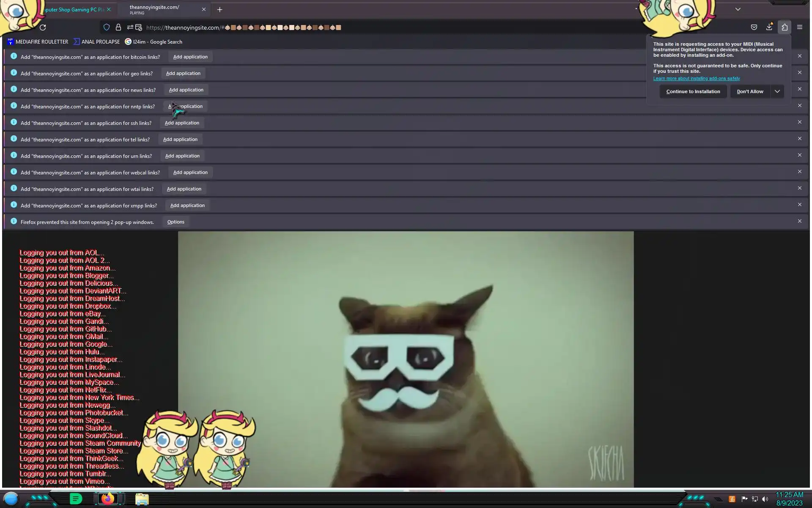Open the Downloads panel icon
Image resolution: width=812 pixels, height=508 pixels.
tap(769, 27)
